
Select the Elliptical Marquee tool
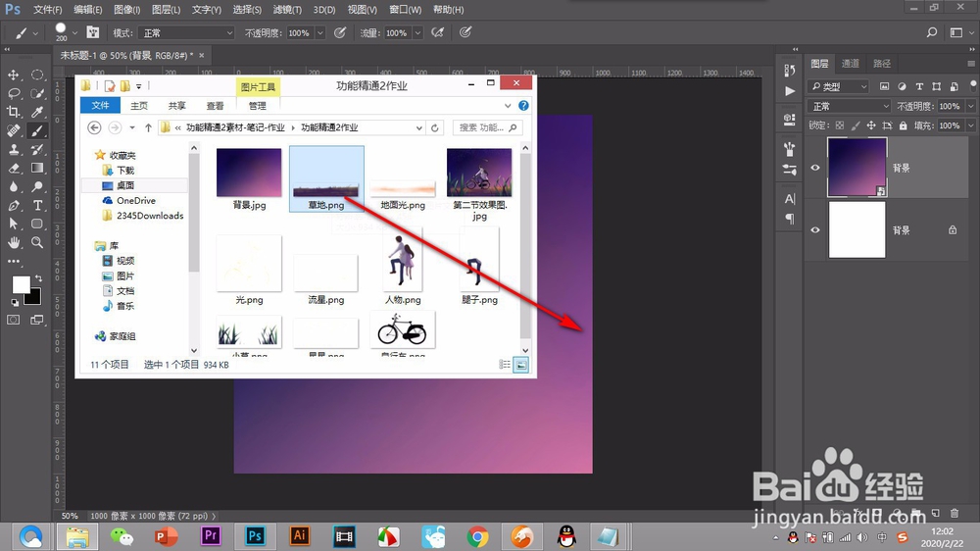pyautogui.click(x=37, y=75)
